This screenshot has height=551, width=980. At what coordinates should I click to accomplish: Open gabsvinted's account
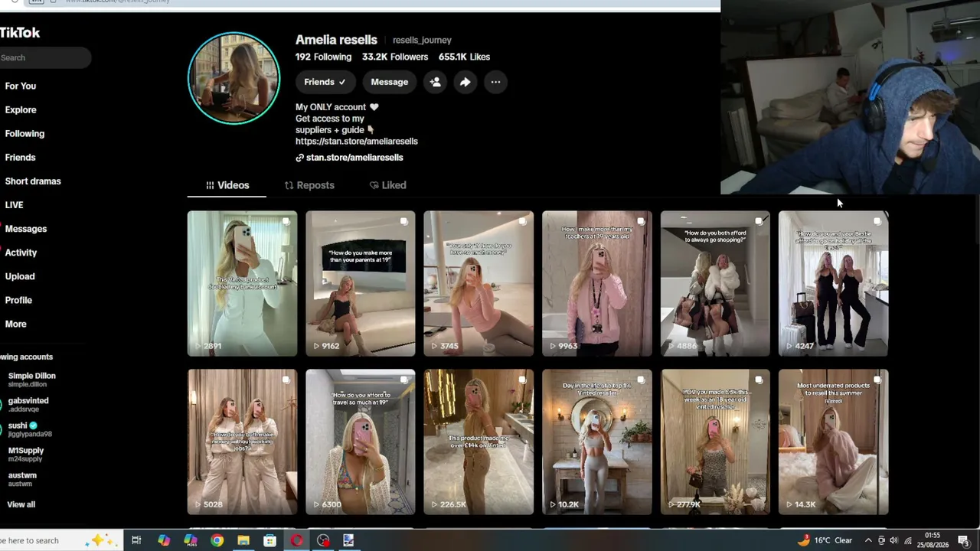(28, 405)
